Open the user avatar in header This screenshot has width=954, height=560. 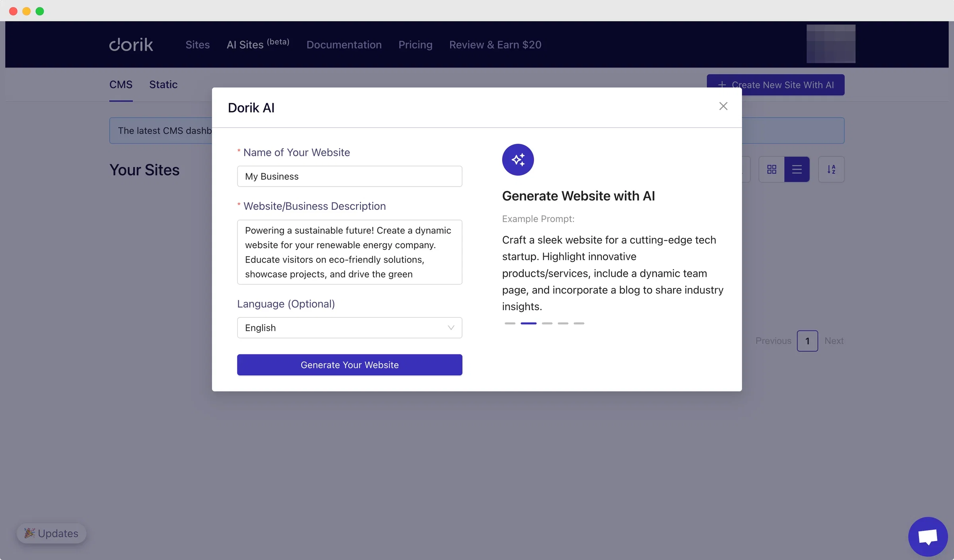tap(831, 44)
